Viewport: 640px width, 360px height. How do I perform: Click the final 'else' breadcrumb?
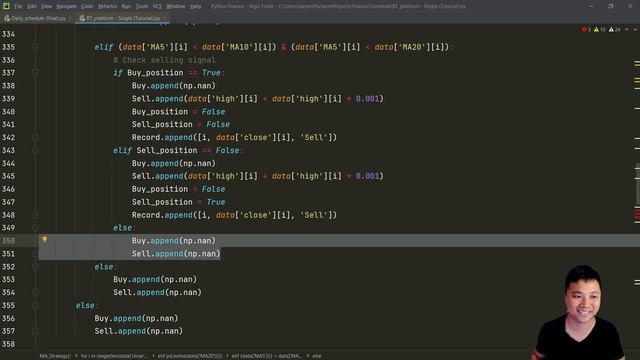coord(317,356)
